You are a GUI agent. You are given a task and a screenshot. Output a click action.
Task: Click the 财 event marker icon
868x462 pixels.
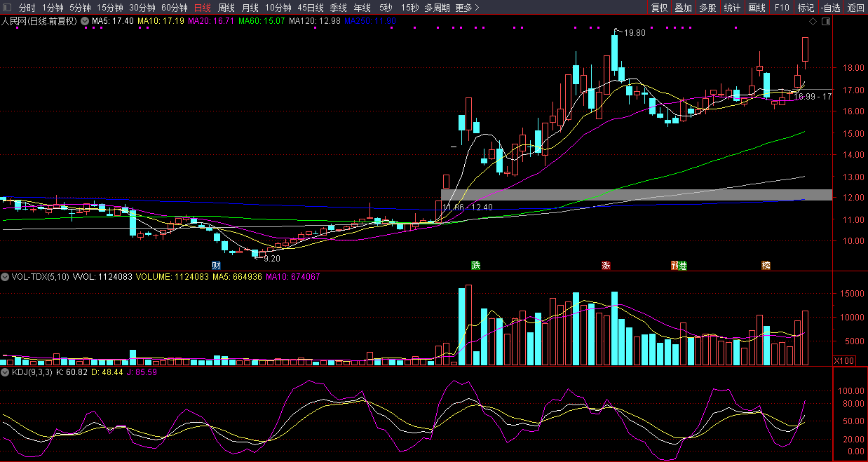tap(217, 265)
